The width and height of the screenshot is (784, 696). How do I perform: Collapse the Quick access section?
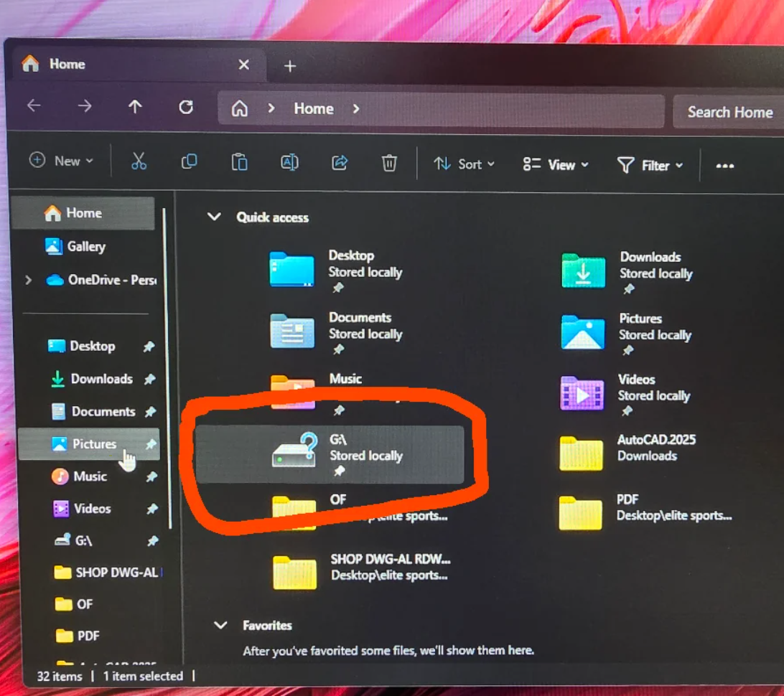(x=213, y=217)
